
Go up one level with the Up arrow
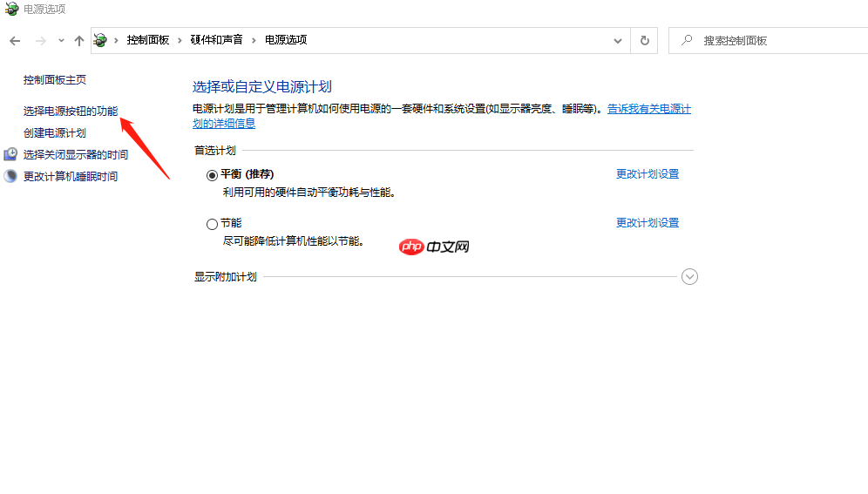point(79,40)
